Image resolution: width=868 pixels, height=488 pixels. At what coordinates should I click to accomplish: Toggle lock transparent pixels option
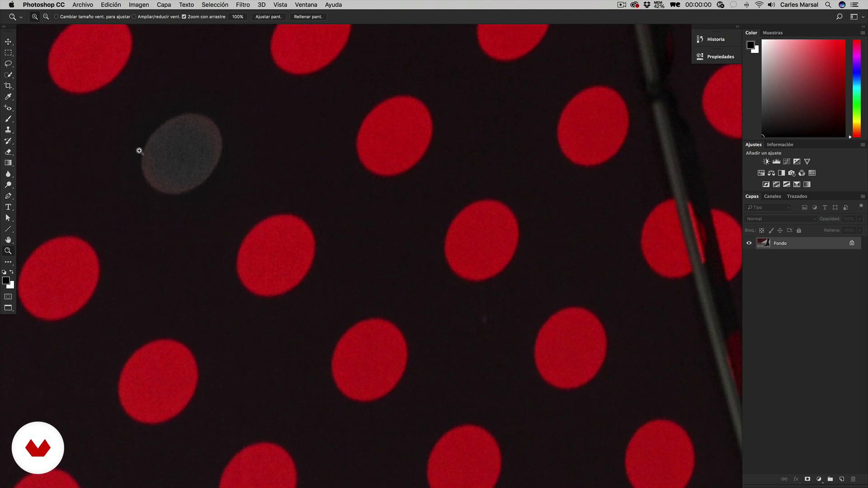pos(762,230)
